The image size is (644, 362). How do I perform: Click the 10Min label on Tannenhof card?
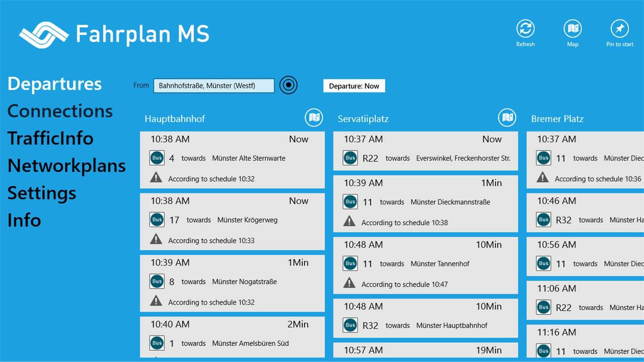(488, 244)
